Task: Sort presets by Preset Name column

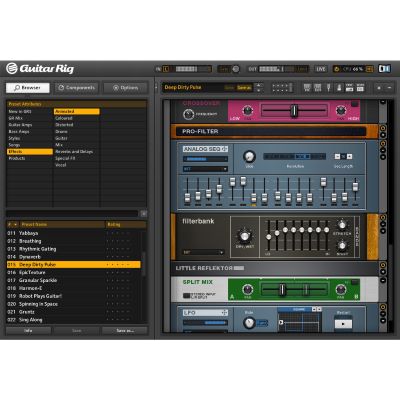Action: 62,224
